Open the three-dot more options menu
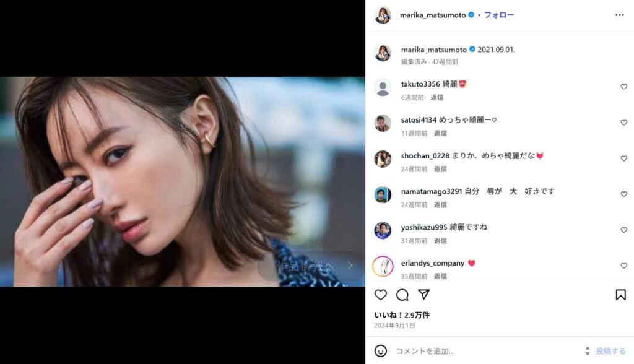Screen dimensions: 634x364 click(x=619, y=15)
